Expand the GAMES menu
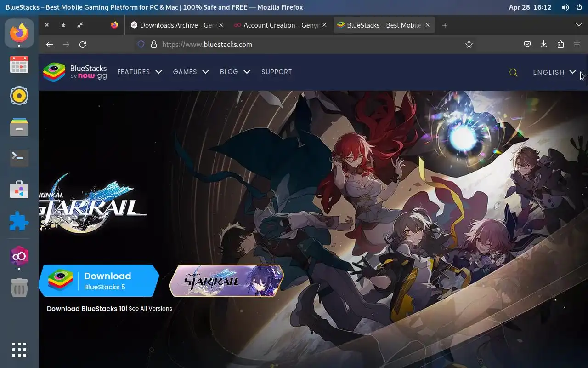 191,72
